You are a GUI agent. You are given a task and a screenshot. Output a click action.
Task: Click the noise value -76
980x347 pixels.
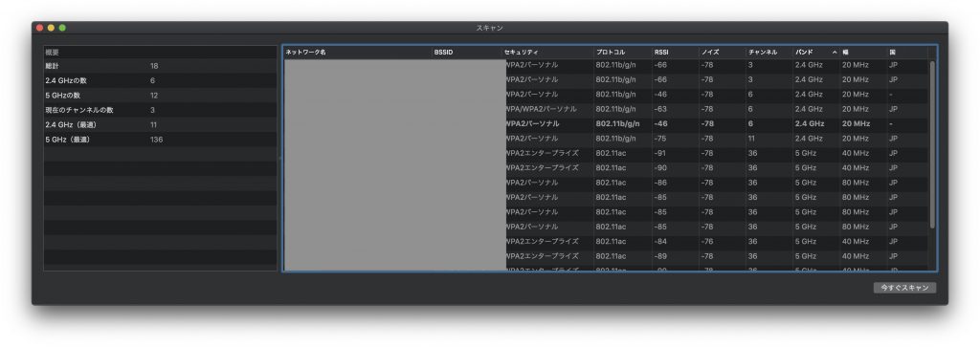[x=707, y=241]
